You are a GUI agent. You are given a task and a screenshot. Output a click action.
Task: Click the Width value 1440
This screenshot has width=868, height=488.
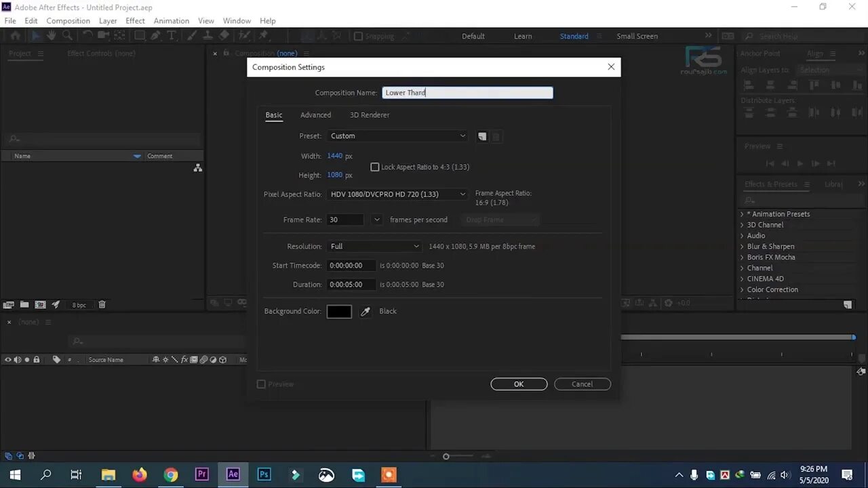[x=335, y=156]
